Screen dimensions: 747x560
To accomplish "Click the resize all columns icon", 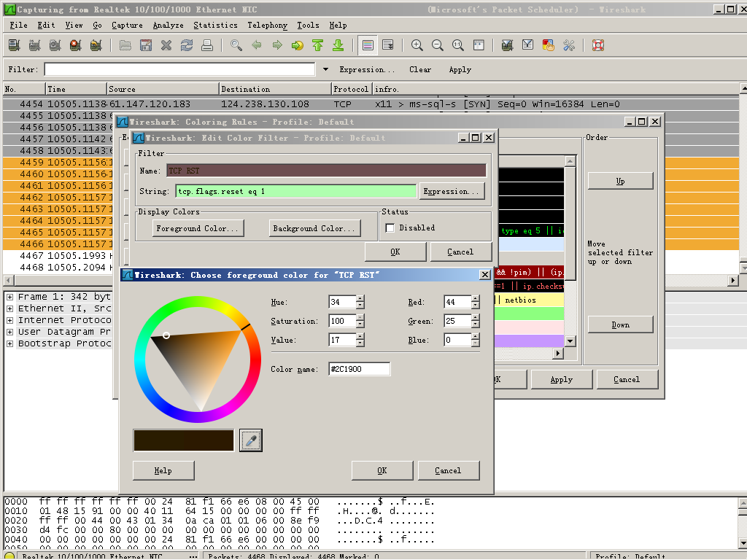I will [479, 45].
